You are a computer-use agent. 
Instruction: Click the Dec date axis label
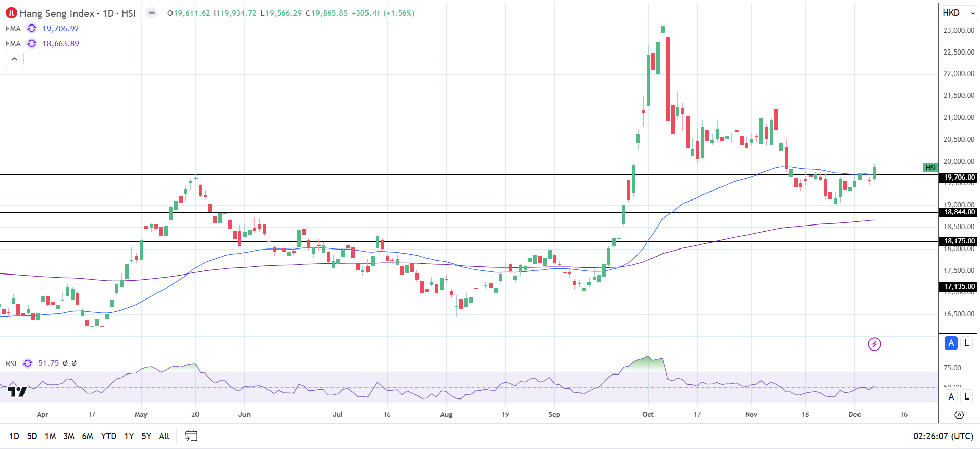(855, 414)
